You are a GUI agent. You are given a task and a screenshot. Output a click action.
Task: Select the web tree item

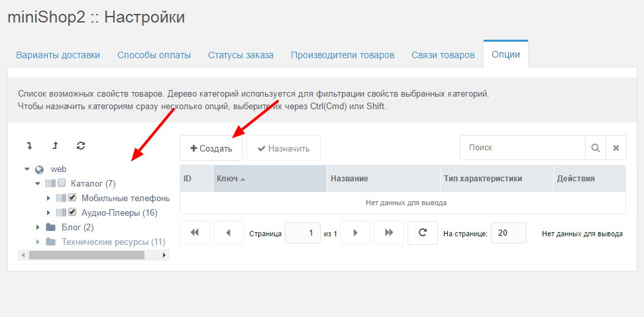pos(58,169)
